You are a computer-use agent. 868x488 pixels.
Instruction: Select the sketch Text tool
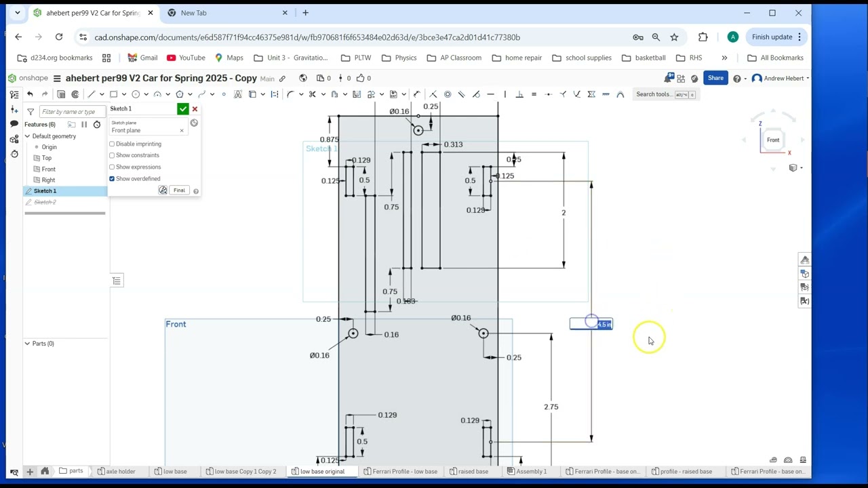coord(238,94)
